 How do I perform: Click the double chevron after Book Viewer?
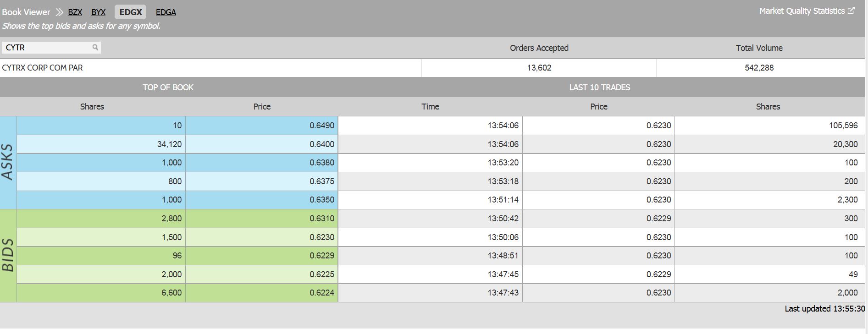(59, 12)
